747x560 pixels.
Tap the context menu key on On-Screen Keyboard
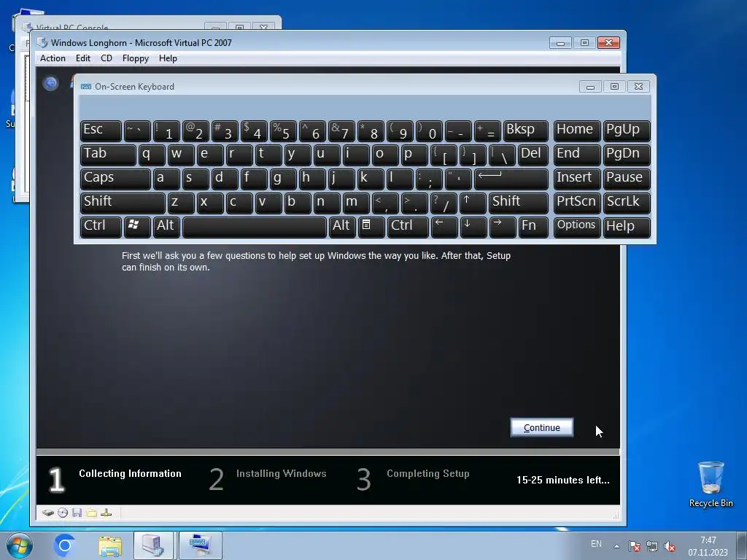click(371, 227)
